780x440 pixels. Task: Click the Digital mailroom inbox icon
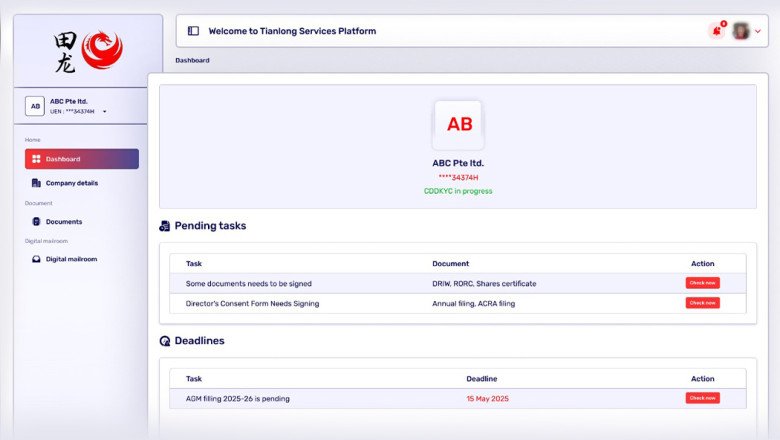coord(36,259)
